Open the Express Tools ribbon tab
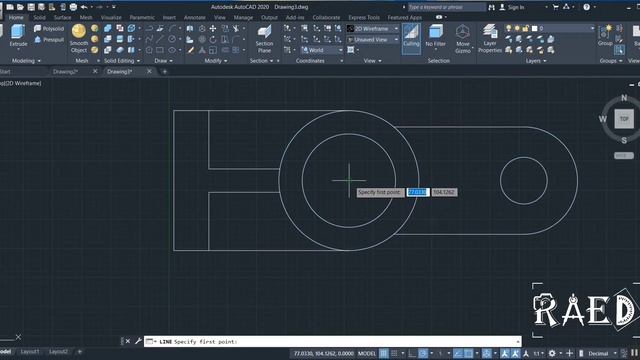 coord(364,18)
